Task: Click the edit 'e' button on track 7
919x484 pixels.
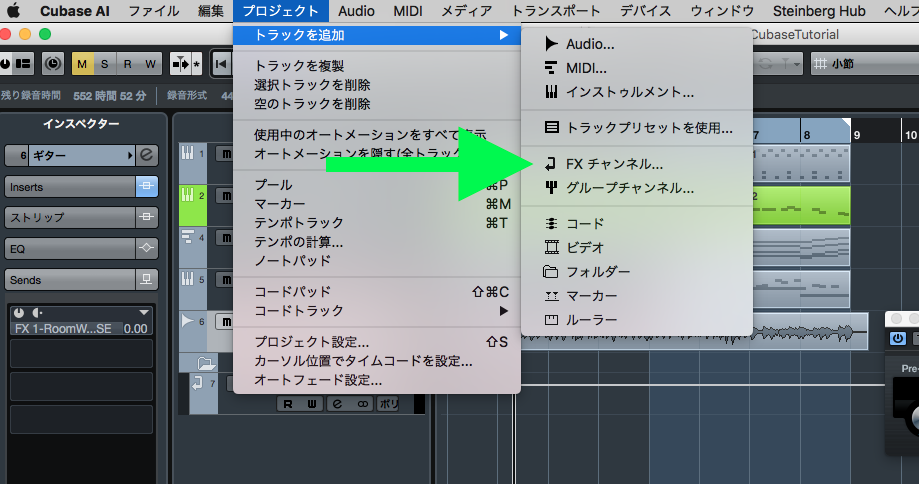Action: click(x=338, y=404)
